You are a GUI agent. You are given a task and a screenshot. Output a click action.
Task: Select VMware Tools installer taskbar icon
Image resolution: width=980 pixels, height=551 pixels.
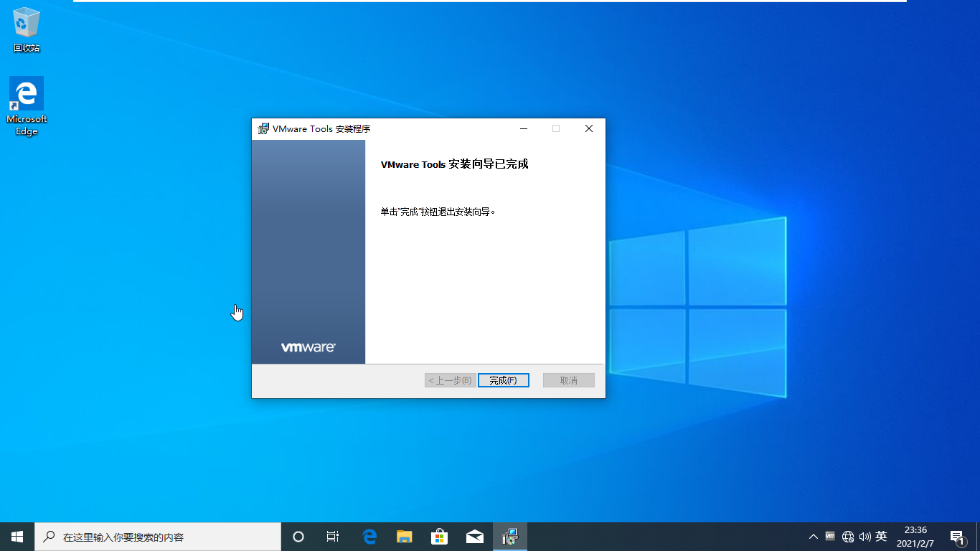(510, 537)
